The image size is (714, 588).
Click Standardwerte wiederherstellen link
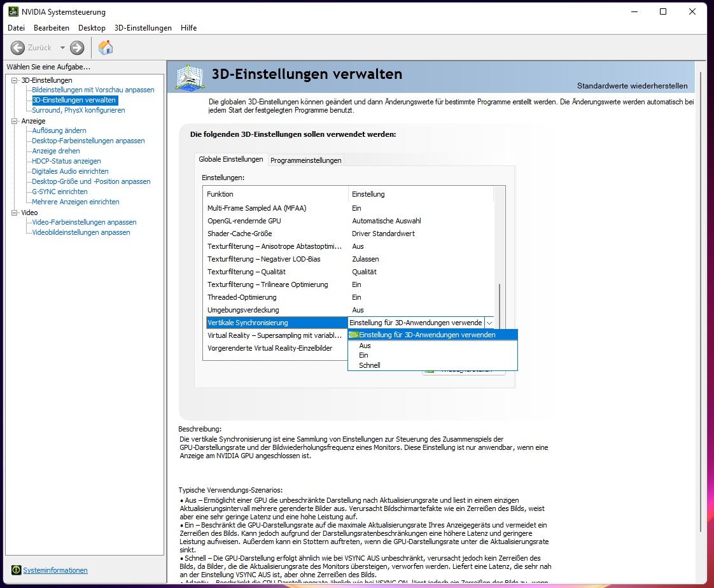point(632,86)
